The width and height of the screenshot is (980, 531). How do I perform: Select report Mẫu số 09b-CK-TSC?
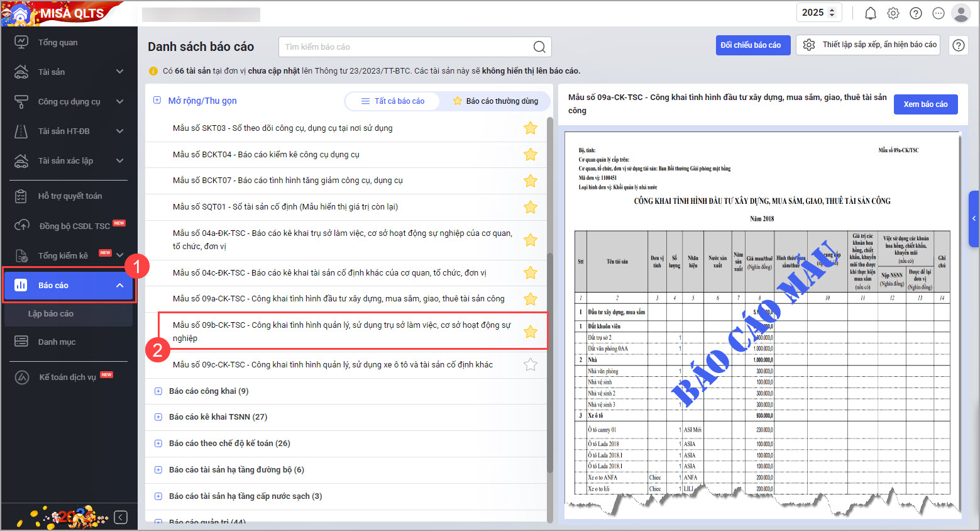tap(342, 332)
